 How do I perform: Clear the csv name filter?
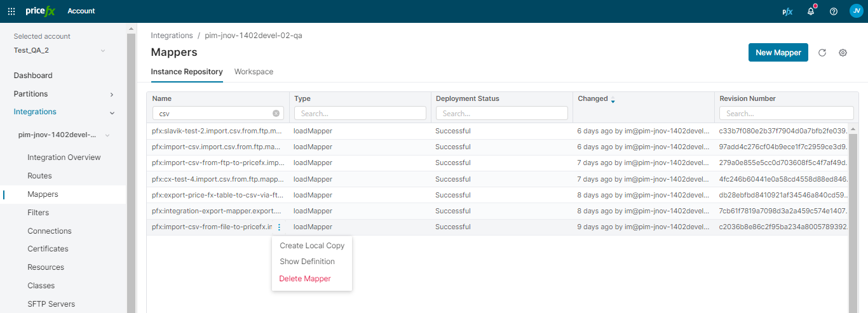[x=276, y=114]
